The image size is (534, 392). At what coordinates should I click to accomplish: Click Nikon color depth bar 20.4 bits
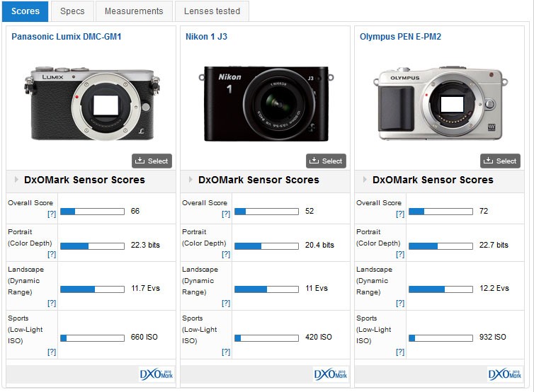click(267, 246)
